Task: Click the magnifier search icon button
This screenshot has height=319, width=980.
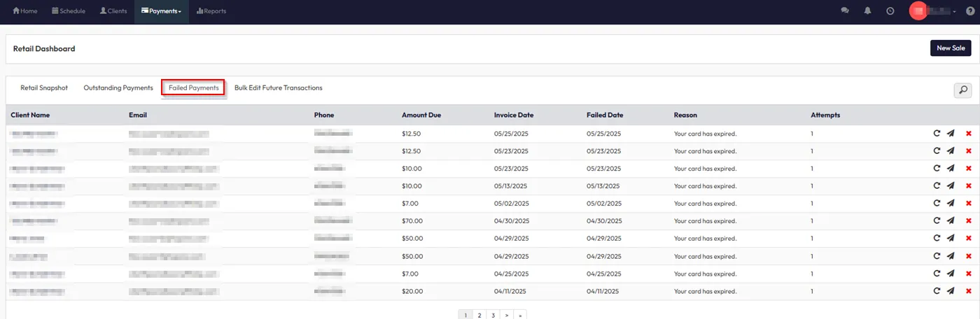Action: 962,90
